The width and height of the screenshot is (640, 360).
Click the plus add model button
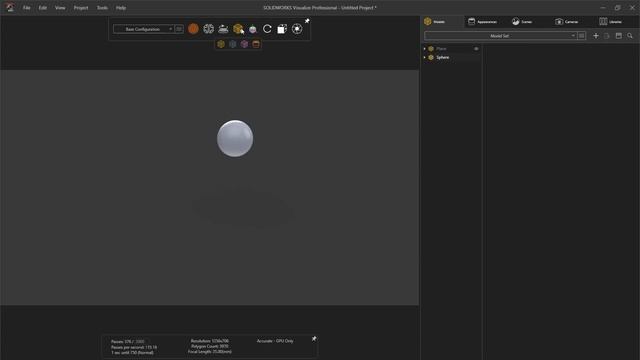click(x=596, y=36)
